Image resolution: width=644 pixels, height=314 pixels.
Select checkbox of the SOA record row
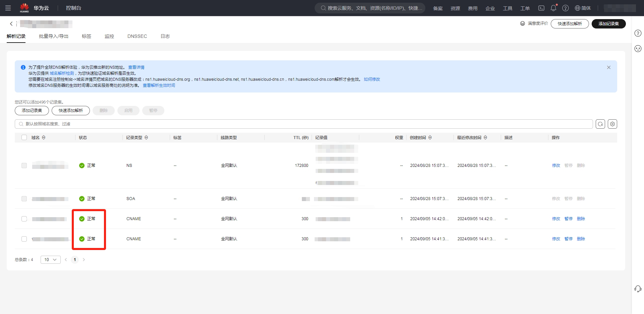click(x=24, y=199)
